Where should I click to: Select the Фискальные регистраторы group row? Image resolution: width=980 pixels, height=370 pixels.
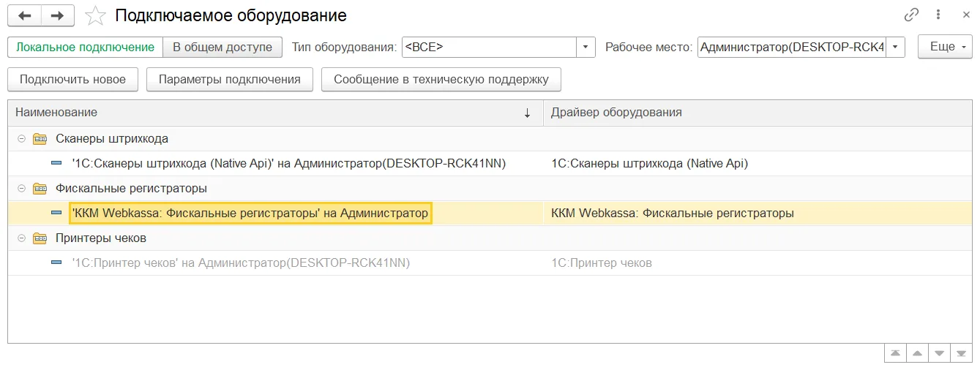click(x=490, y=189)
